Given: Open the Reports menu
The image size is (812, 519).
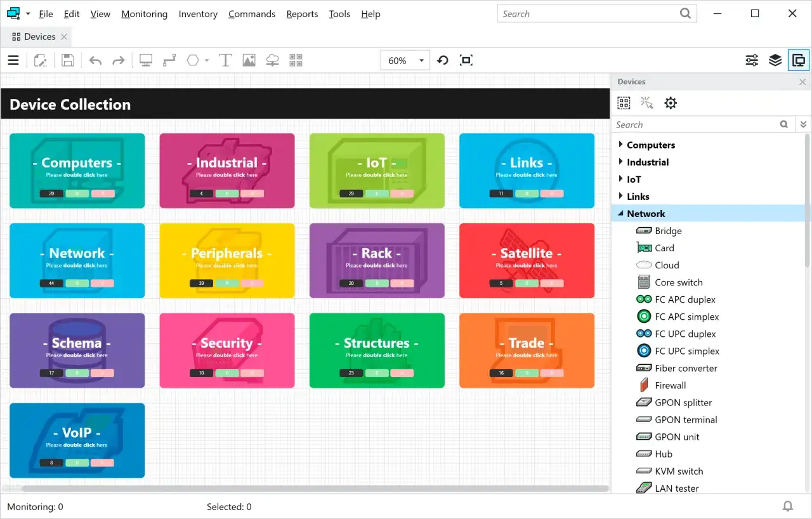Looking at the screenshot, I should click(302, 14).
